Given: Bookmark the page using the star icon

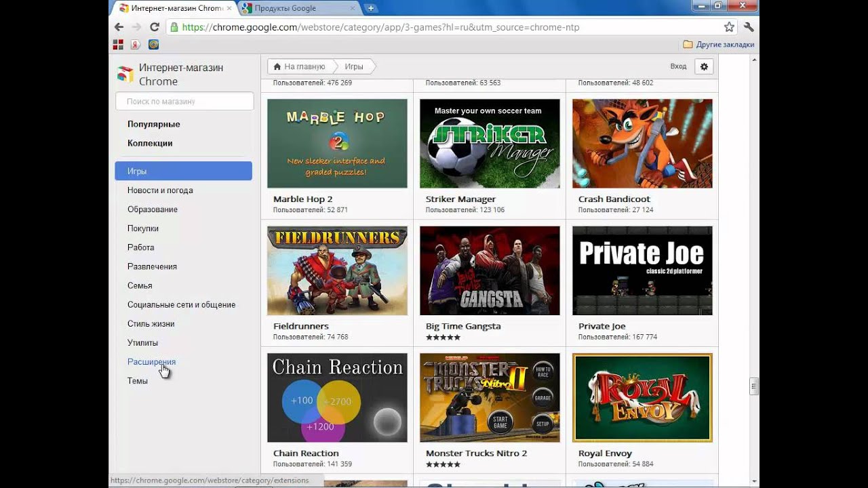Looking at the screenshot, I should 729,27.
